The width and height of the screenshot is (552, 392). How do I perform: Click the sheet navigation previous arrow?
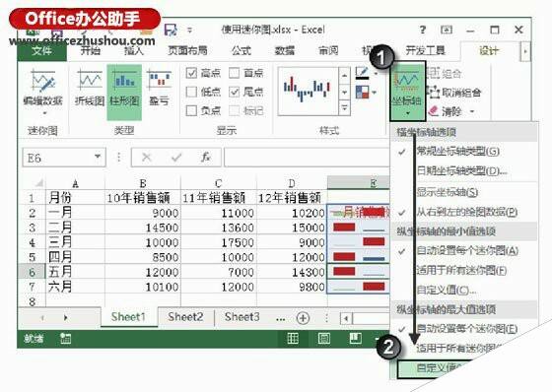(42, 318)
